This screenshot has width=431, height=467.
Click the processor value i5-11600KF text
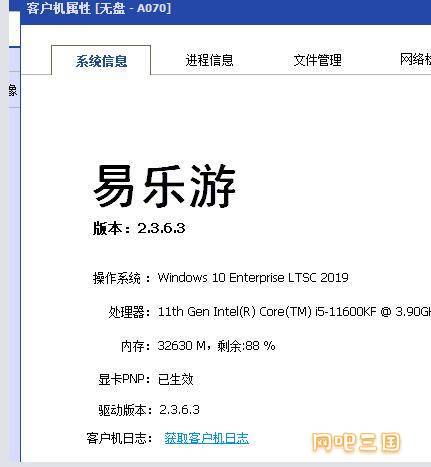pos(345,312)
